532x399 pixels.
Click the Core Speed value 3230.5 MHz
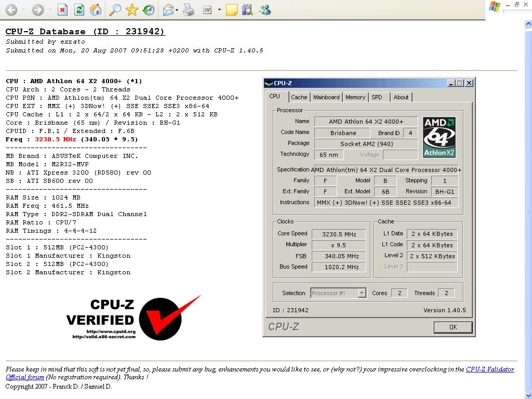(339, 234)
